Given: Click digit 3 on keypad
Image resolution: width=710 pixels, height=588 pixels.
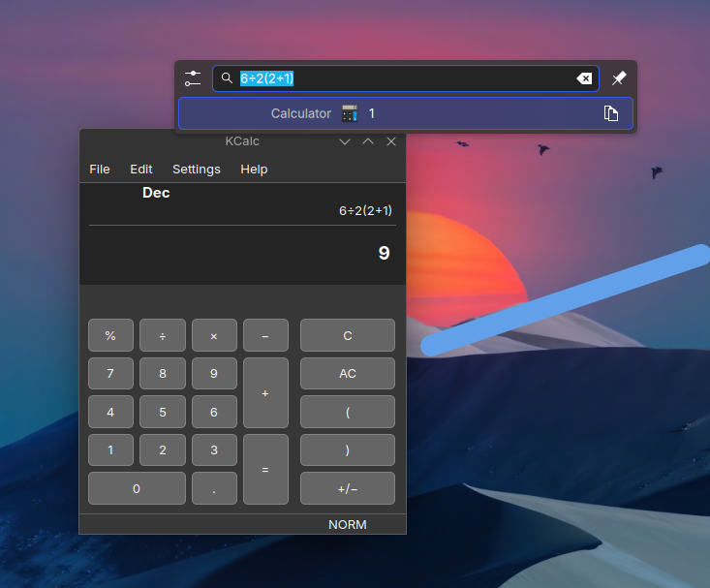Looking at the screenshot, I should coord(214,449).
